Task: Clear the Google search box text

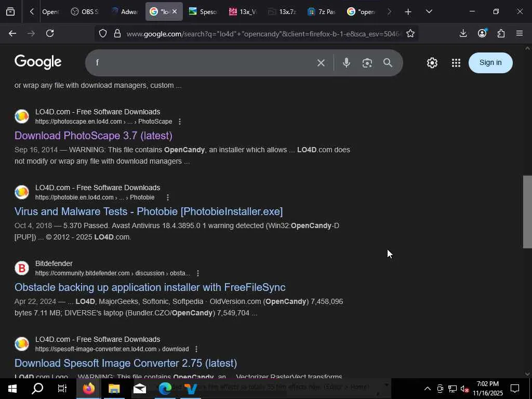Action: [321, 63]
